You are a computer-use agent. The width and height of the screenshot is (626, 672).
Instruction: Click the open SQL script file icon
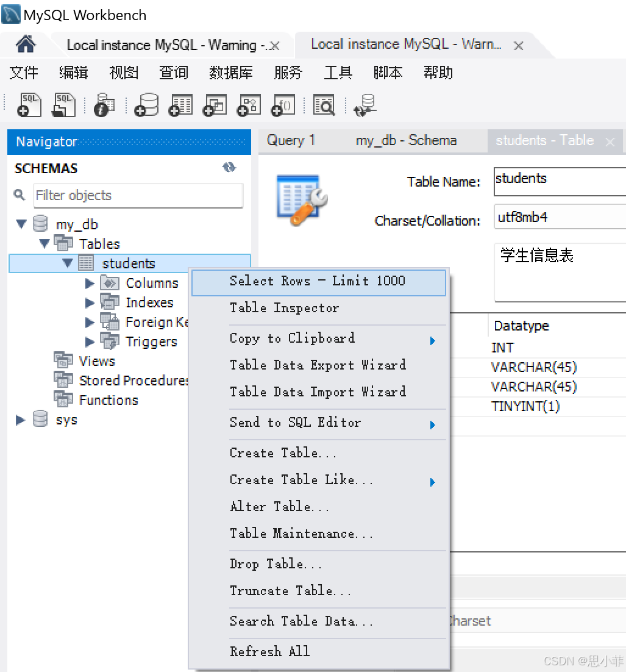coord(63,104)
